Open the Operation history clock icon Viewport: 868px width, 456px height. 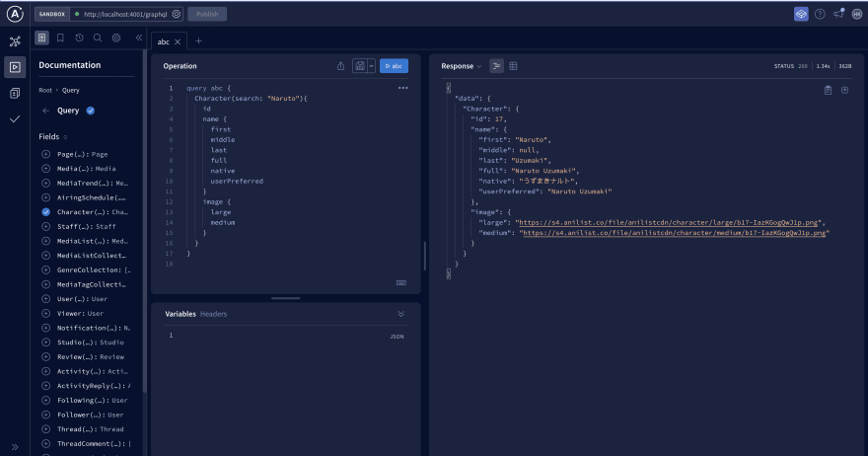(79, 38)
